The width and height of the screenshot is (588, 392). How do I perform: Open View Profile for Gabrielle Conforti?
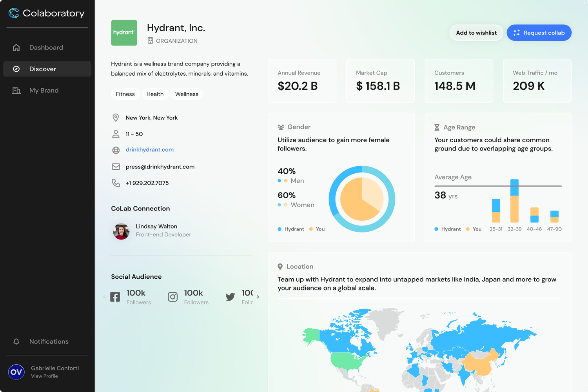(x=45, y=376)
